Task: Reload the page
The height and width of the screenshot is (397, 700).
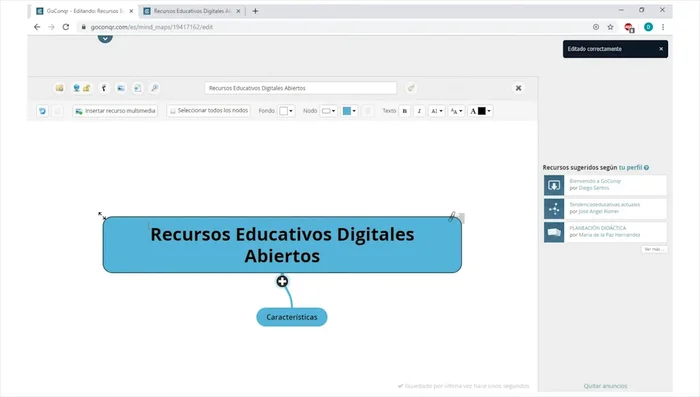Action: [66, 27]
